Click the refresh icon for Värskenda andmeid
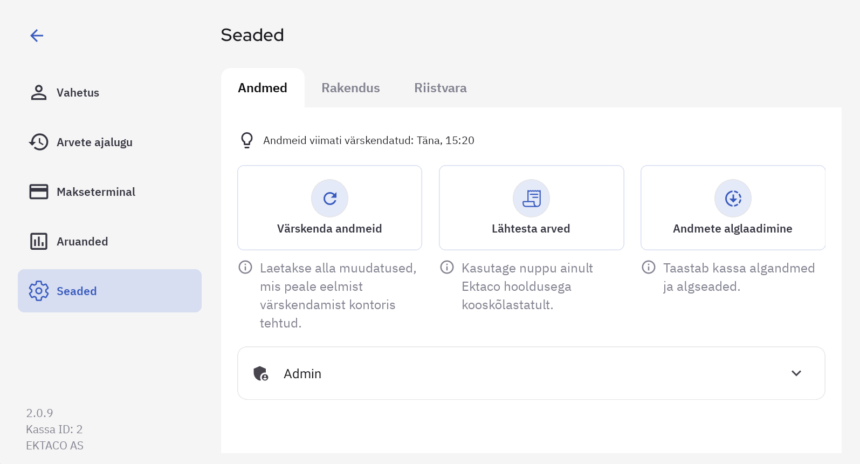 329,198
